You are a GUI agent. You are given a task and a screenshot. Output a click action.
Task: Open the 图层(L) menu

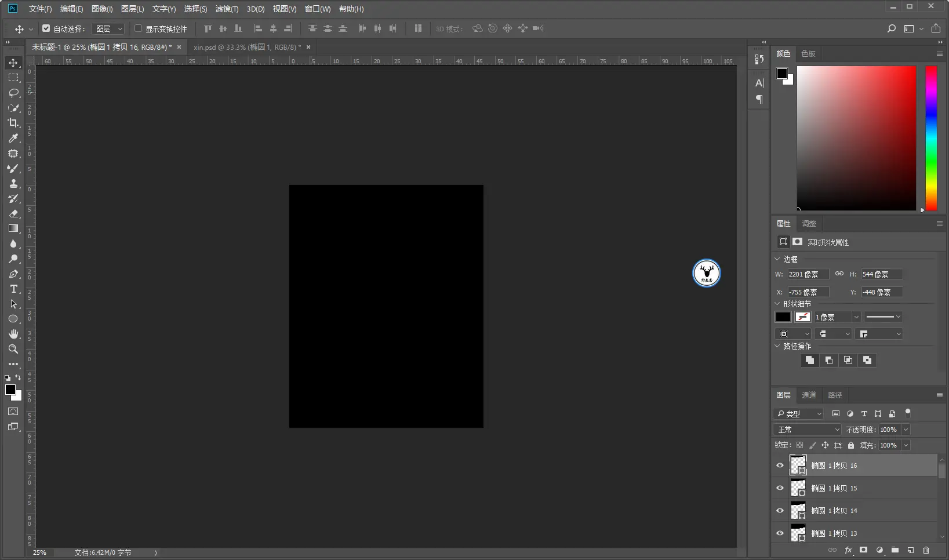(132, 9)
